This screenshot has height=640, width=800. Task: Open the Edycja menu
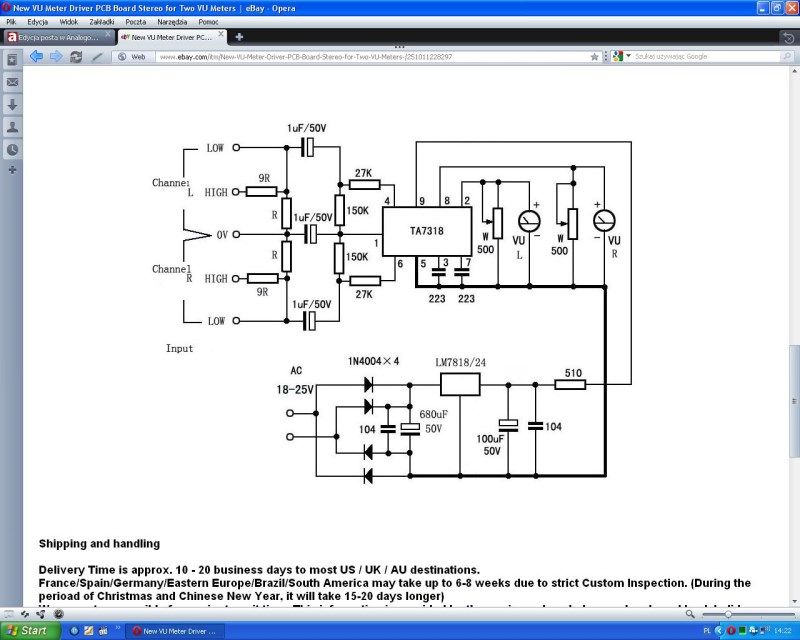point(38,22)
